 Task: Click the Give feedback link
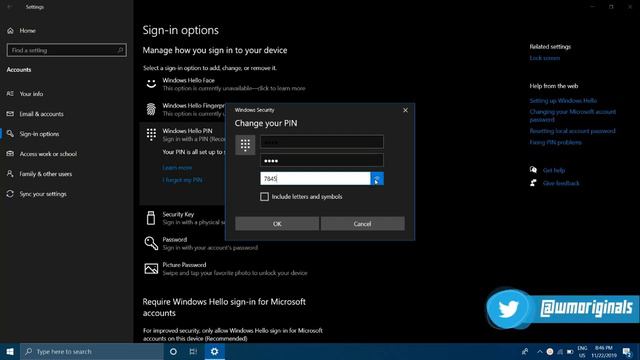click(x=561, y=183)
